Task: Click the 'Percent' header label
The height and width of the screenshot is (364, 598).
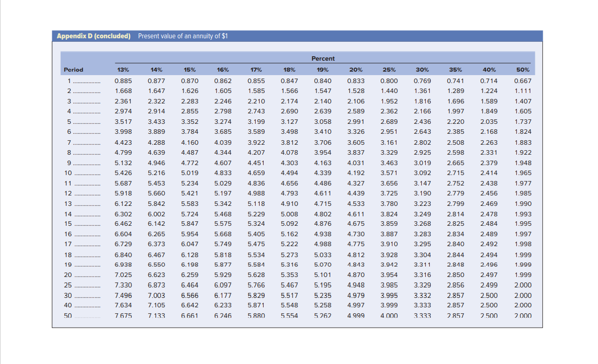Action: pyautogui.click(x=323, y=59)
